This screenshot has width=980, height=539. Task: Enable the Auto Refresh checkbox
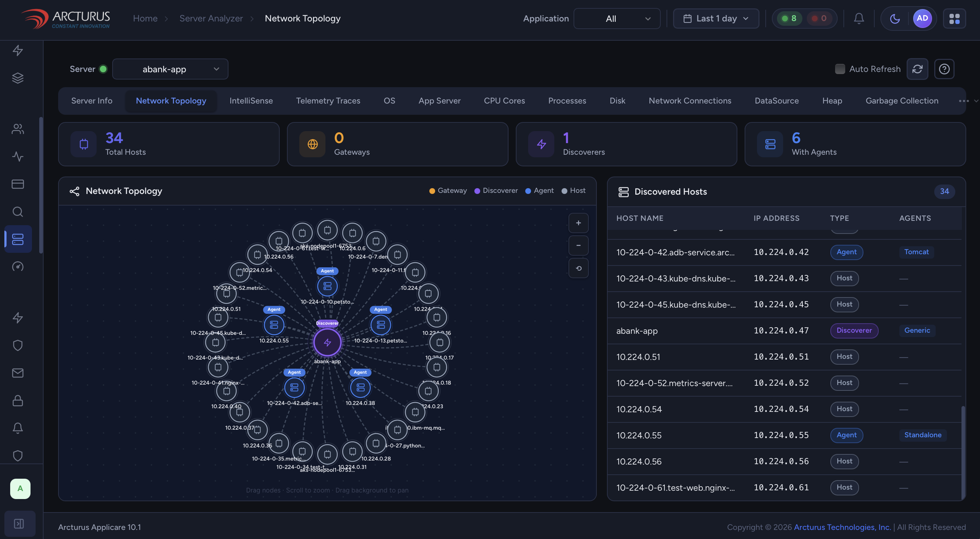[840, 69]
